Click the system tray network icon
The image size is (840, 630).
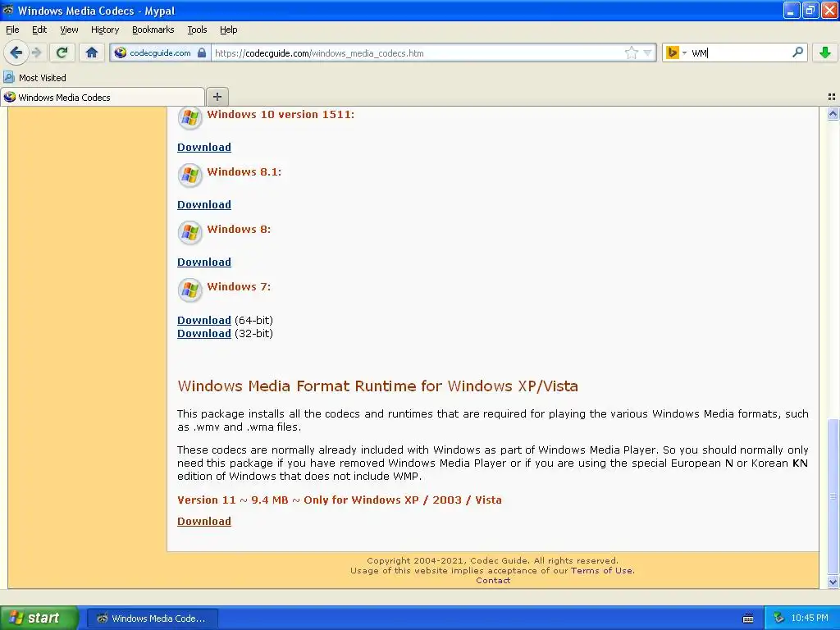pos(779,618)
